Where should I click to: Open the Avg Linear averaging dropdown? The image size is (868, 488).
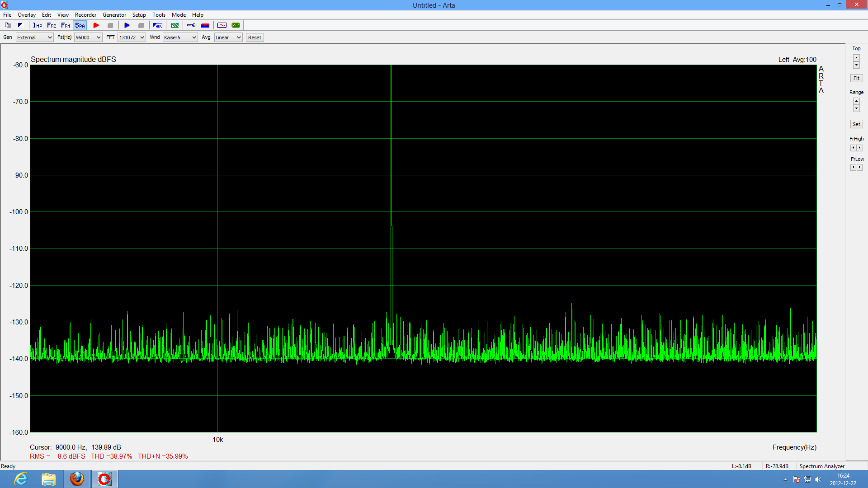tap(228, 38)
